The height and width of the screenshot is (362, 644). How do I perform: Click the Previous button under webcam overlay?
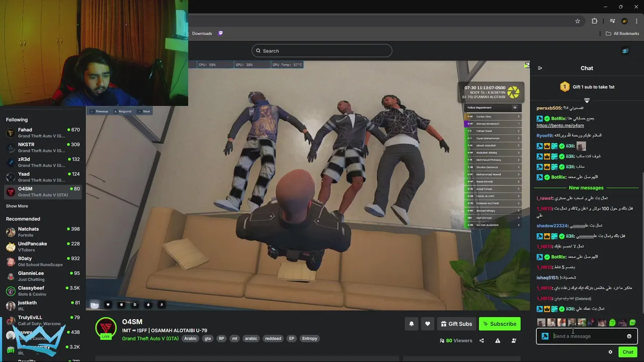click(x=100, y=112)
